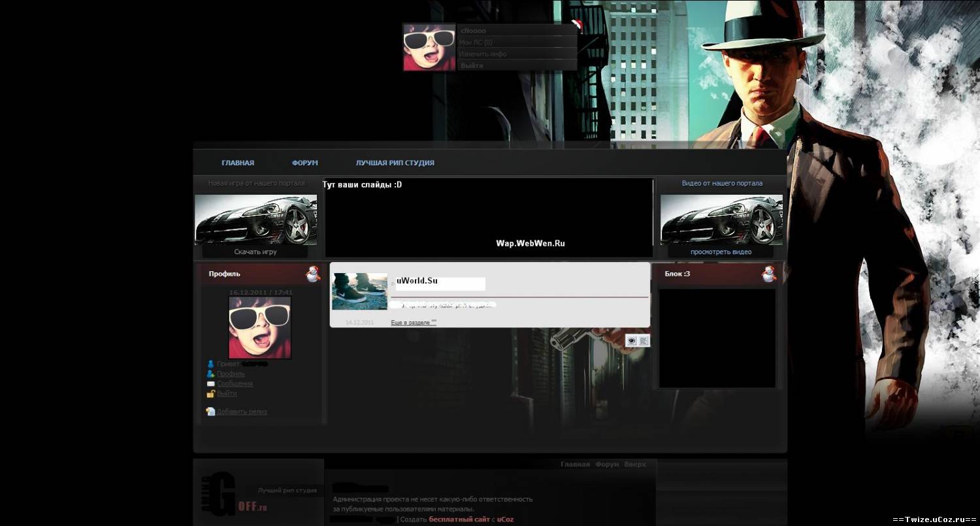
Task: Click the Тут ваши слайды :D text
Action: click(x=362, y=185)
